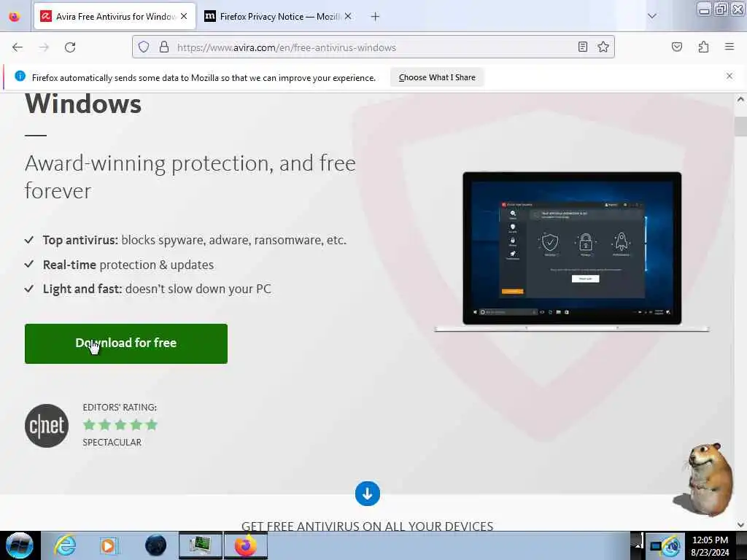Image resolution: width=747 pixels, height=560 pixels.
Task: Click 'GET FREE ANTIVIRUS ON ALL YOUR DEVICES' heading
Action: (x=368, y=526)
